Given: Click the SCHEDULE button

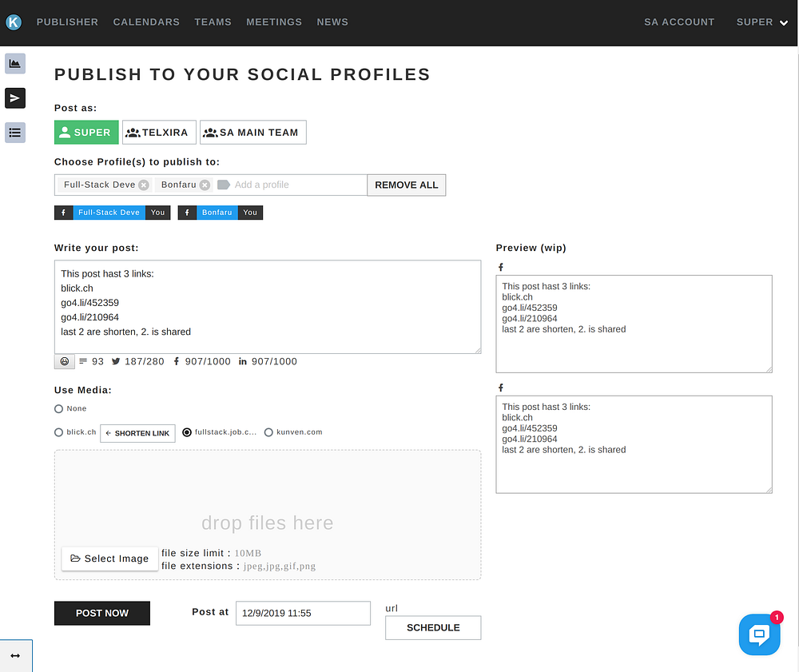Looking at the screenshot, I should [433, 628].
